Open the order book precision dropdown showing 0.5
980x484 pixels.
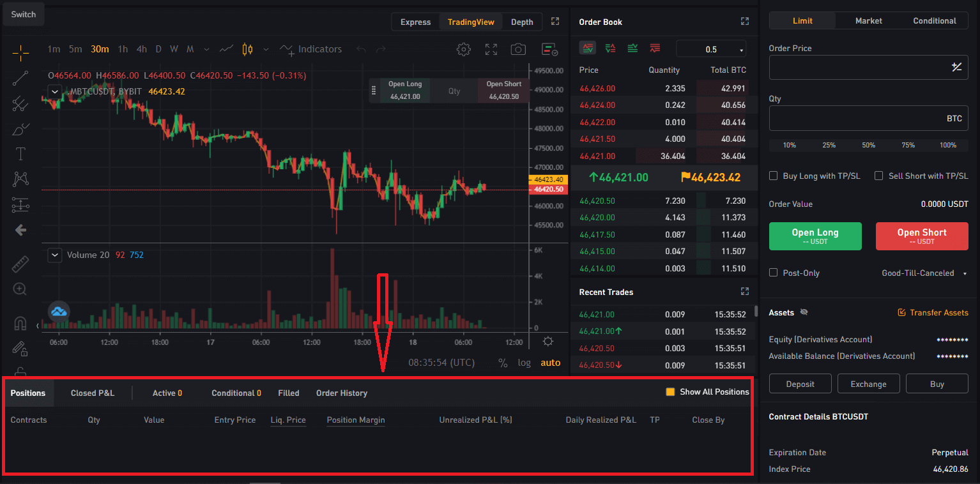point(711,48)
